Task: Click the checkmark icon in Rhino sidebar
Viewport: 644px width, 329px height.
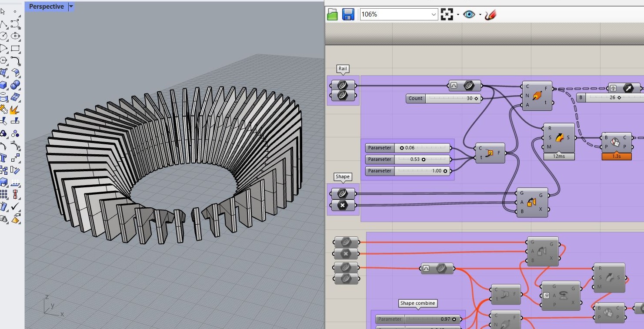Action: tap(15, 206)
